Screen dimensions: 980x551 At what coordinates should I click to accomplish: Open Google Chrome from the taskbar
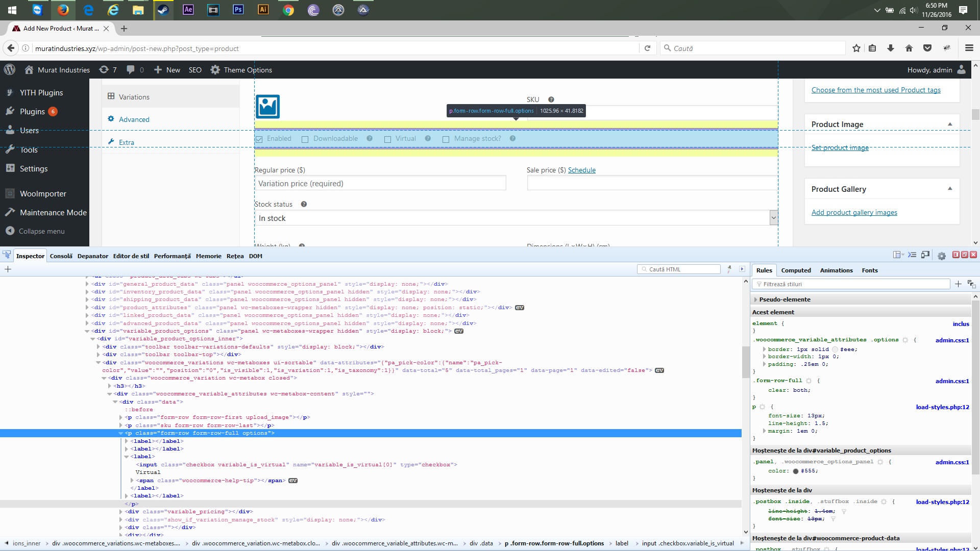pyautogui.click(x=288, y=10)
